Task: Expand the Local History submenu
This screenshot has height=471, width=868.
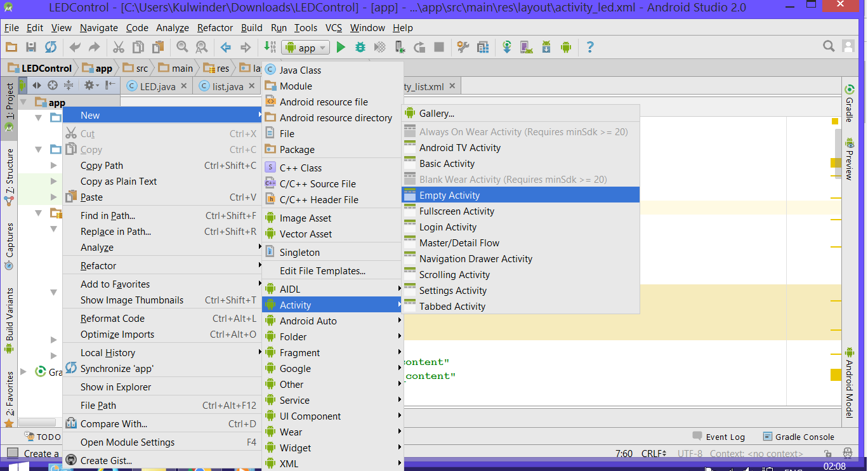Action: (162, 353)
